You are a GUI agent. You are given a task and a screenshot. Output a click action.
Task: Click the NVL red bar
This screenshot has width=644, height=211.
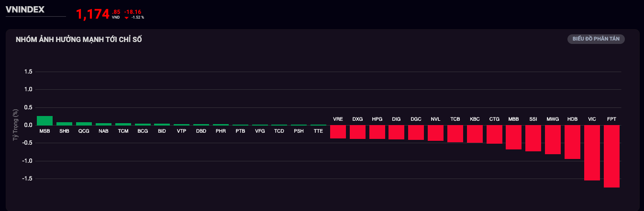coord(435,133)
